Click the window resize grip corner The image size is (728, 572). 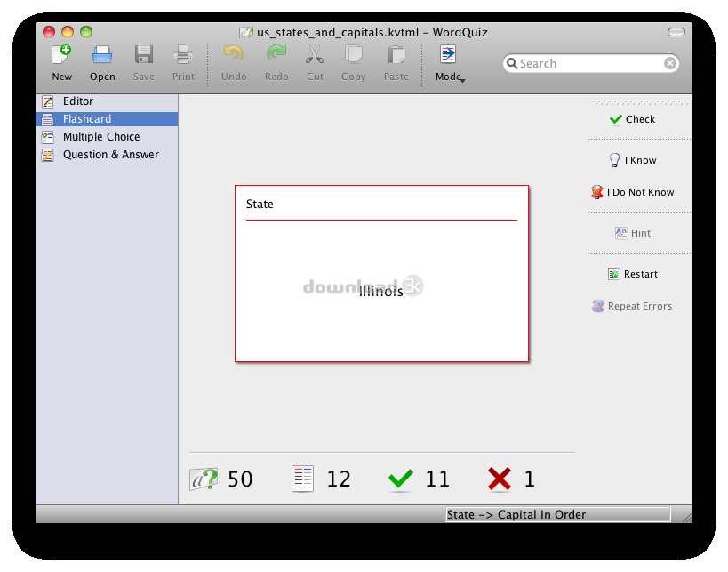[687, 517]
